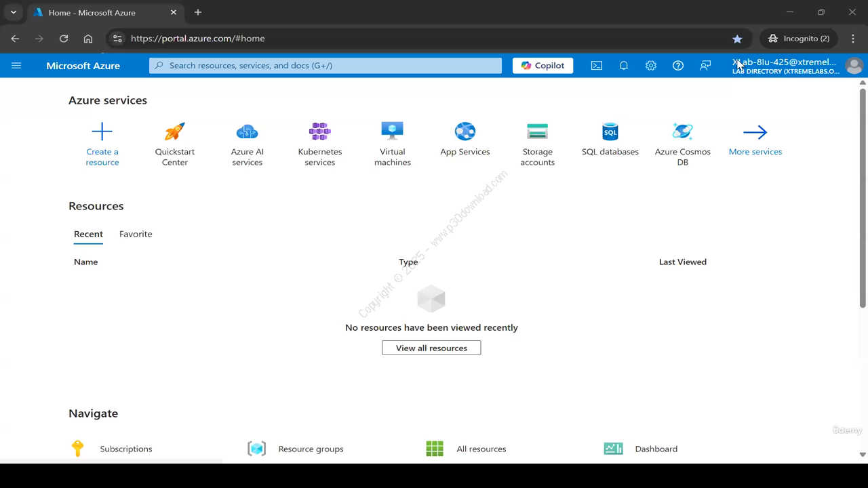Open Chrome three-dot menu
The width and height of the screenshot is (868, 488).
pos(853,39)
